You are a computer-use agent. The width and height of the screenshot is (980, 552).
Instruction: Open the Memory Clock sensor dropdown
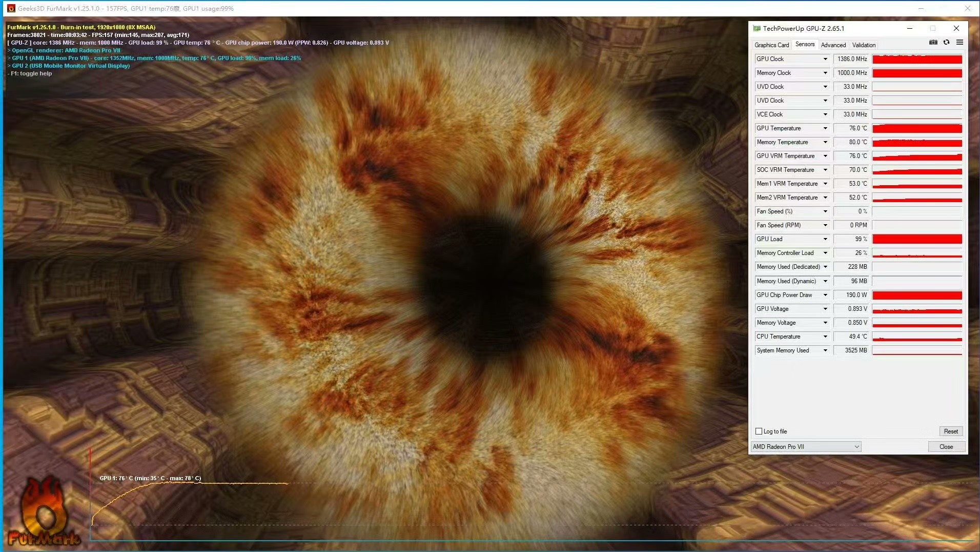(825, 73)
